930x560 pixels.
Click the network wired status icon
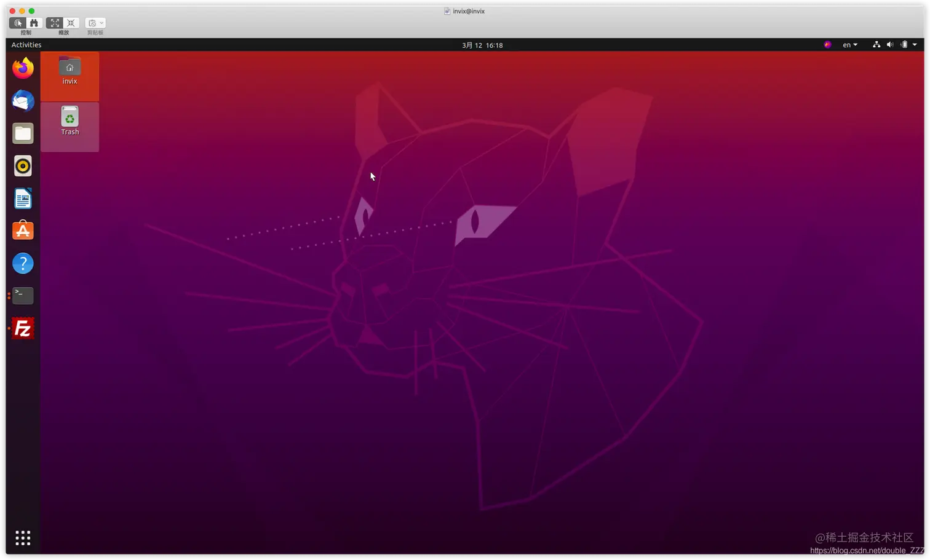point(876,45)
